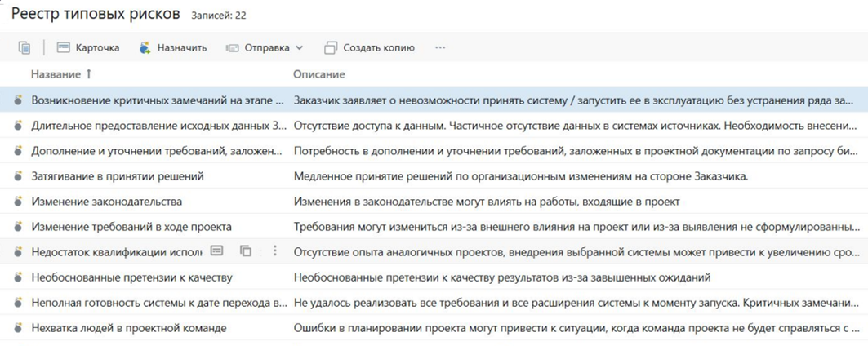Click description starting Ошибки в планировании проекта
868x346 pixels.
[577, 328]
